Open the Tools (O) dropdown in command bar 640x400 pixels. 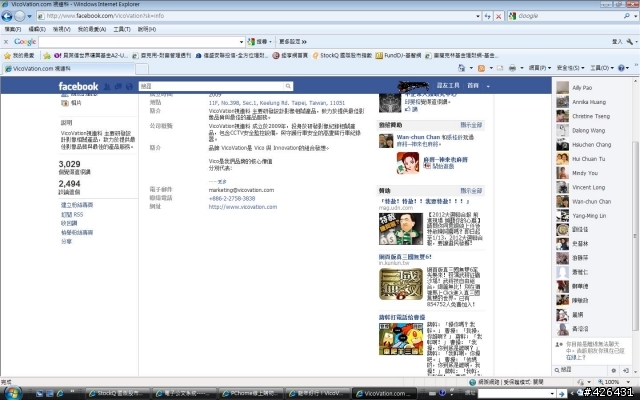point(602,68)
